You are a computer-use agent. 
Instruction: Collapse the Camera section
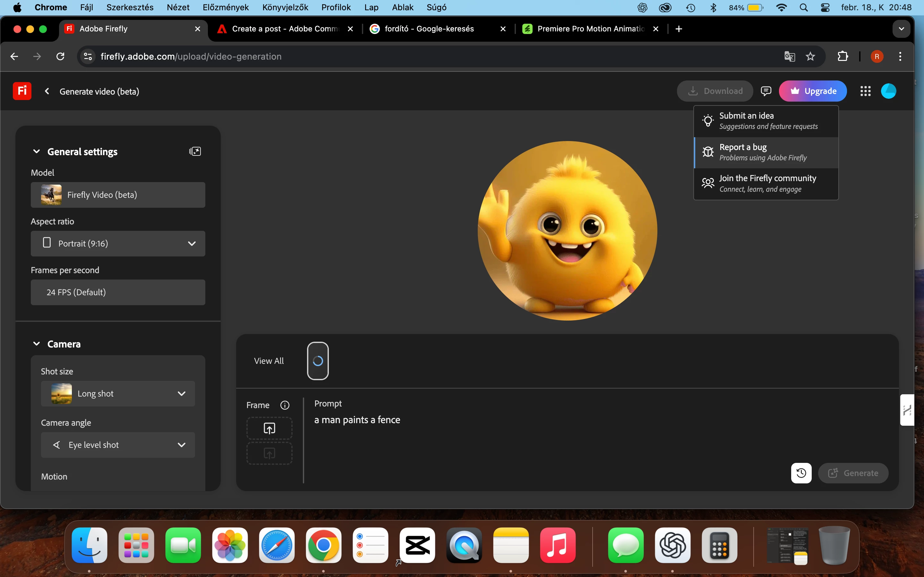[x=37, y=344]
